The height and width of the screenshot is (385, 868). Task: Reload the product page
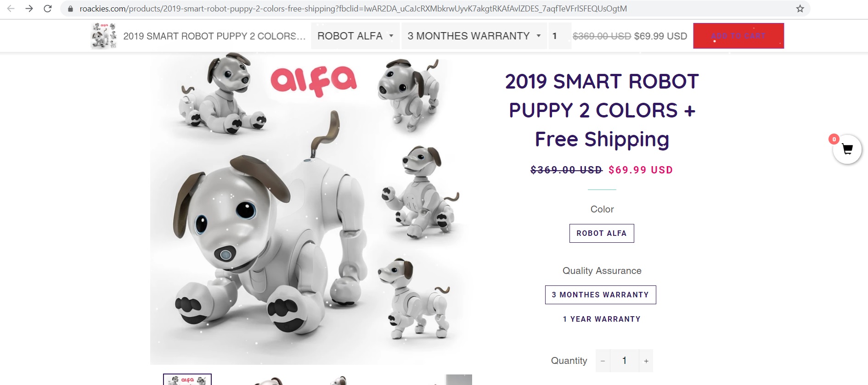[48, 8]
